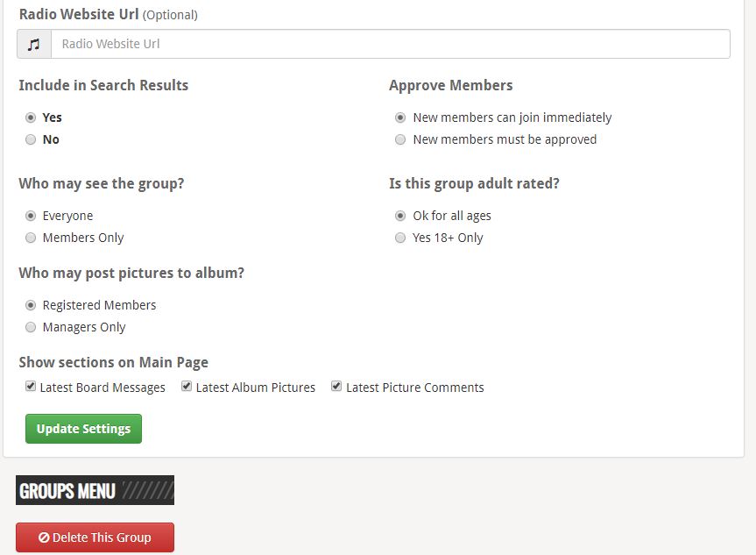Click the ban icon on Delete This Group

(44, 537)
